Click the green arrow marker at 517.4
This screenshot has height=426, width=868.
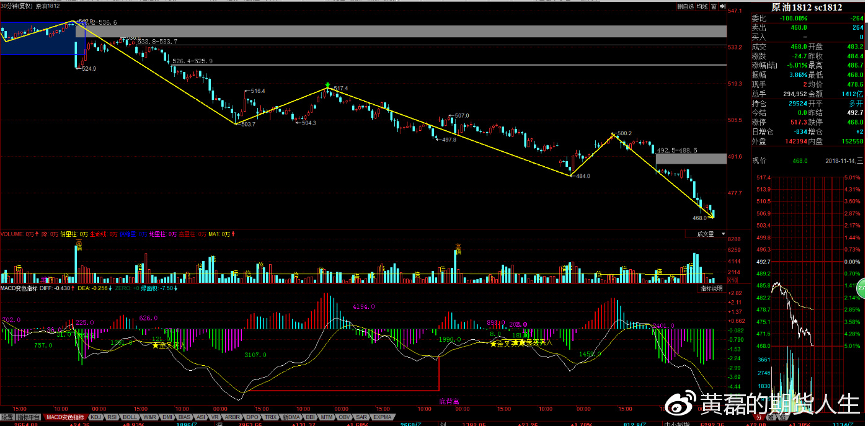coord(327,85)
